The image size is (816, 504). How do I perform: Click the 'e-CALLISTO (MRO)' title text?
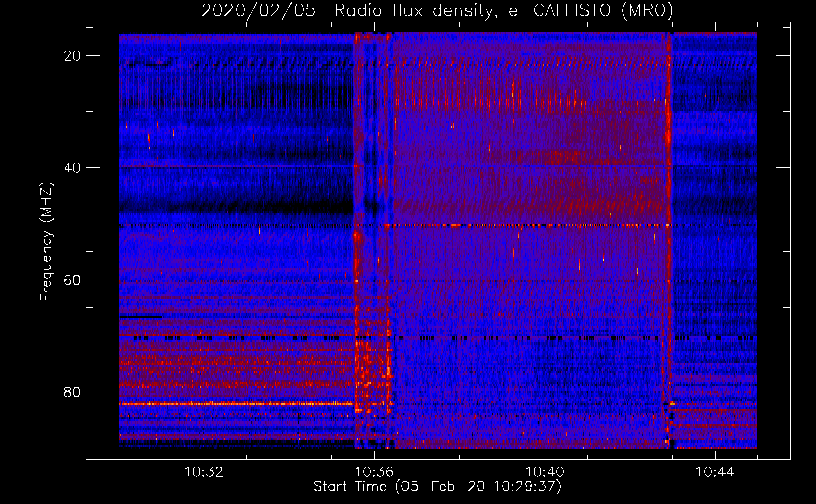(x=591, y=11)
